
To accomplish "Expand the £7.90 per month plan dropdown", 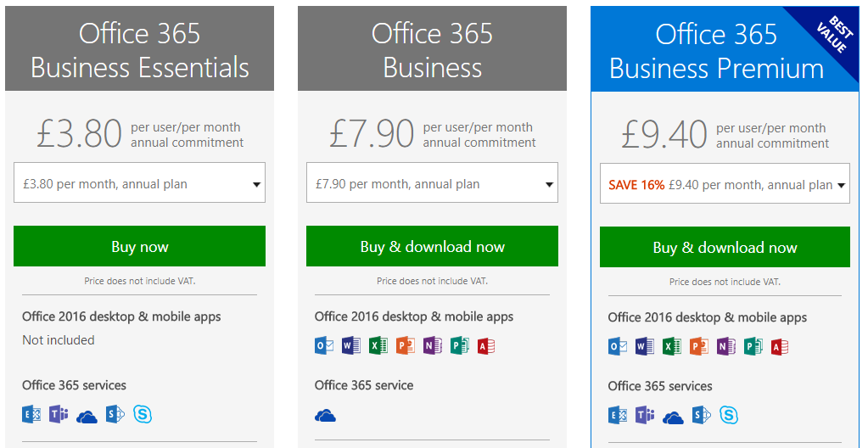I will coord(433,182).
